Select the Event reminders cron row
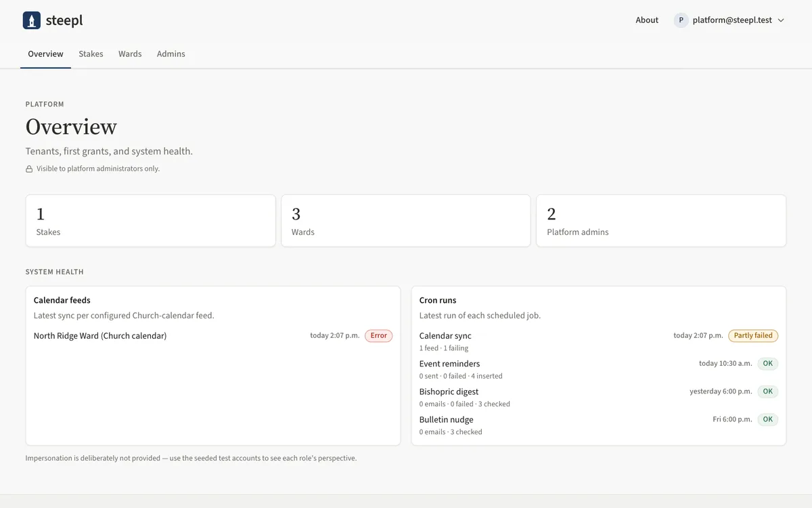The image size is (812, 508). click(599, 369)
